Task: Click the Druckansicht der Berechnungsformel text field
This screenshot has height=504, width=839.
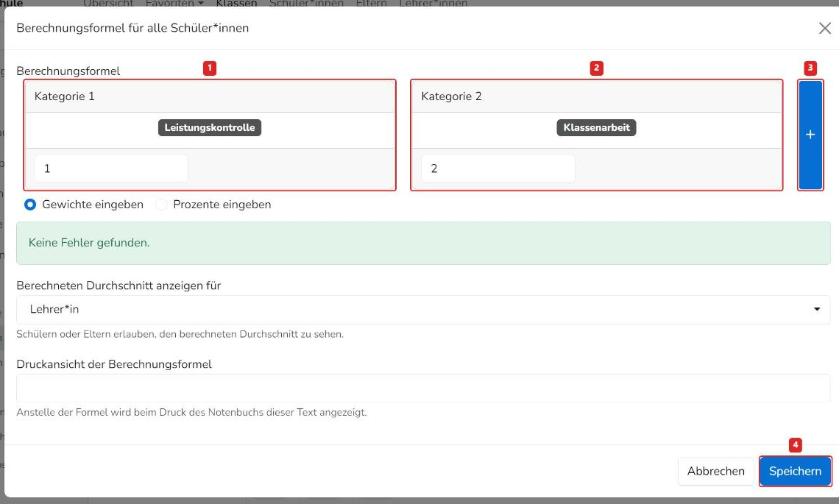Action: coord(423,388)
